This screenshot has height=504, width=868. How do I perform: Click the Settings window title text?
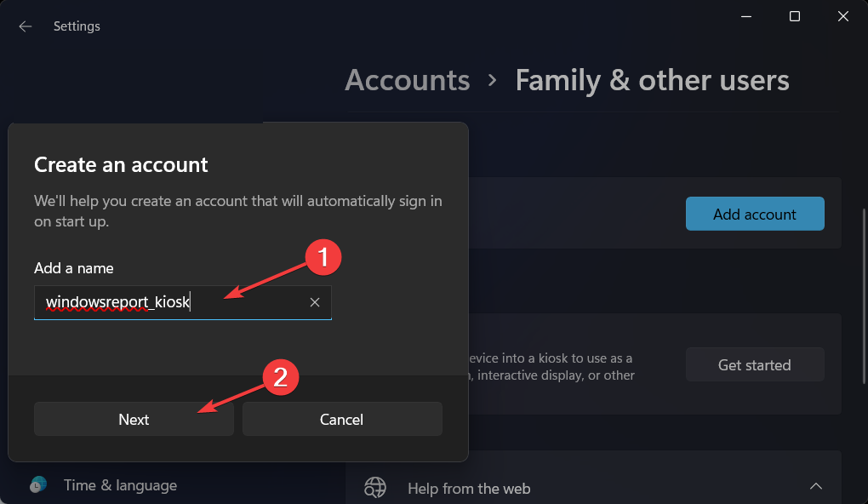(77, 26)
